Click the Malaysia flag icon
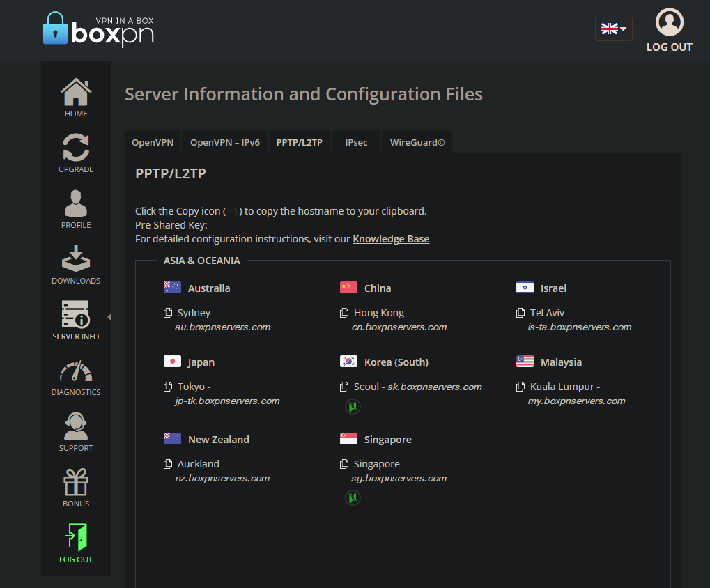Viewport: 710px width, 588px height. 525,361
